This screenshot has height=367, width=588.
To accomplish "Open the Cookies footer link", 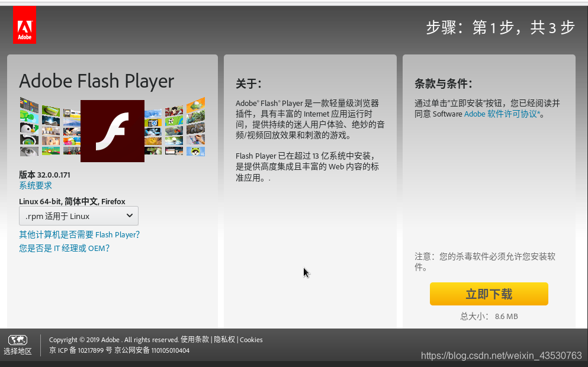I will pyautogui.click(x=251, y=340).
